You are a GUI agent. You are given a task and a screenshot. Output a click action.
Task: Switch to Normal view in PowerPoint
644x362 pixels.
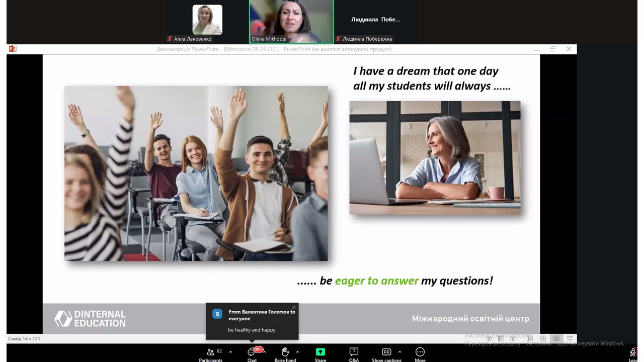(529, 339)
